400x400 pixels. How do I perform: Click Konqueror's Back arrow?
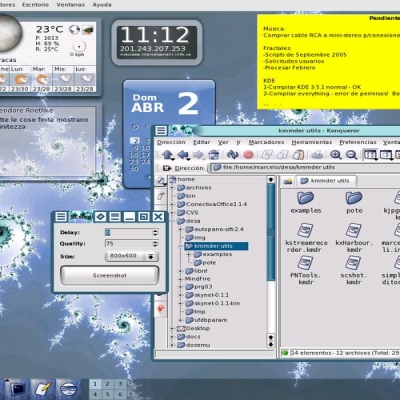[183, 155]
